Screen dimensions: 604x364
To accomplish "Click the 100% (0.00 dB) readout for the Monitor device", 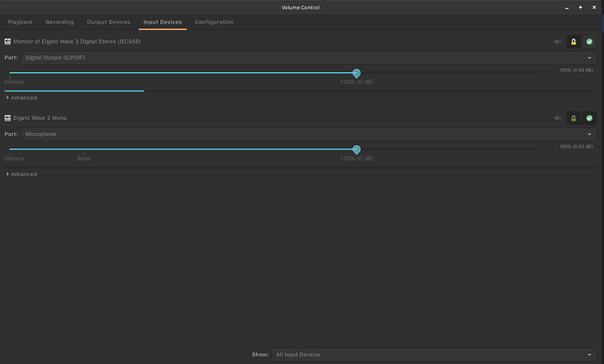I will [x=576, y=70].
